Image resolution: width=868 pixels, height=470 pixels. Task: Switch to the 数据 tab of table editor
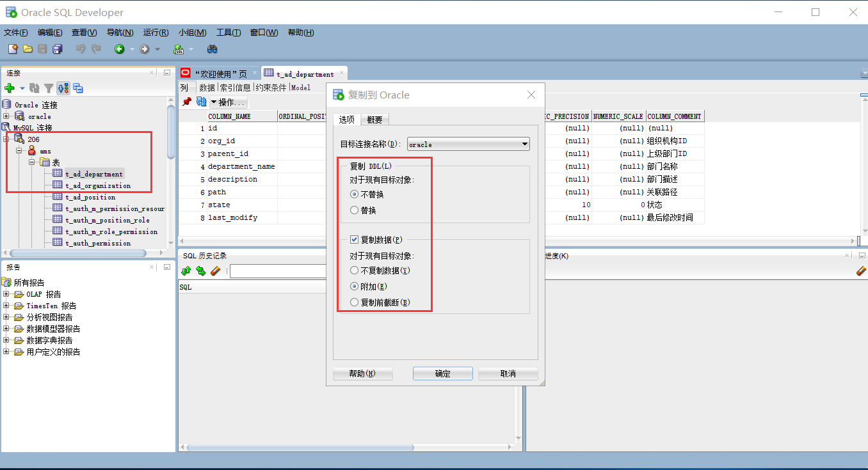[x=207, y=88]
